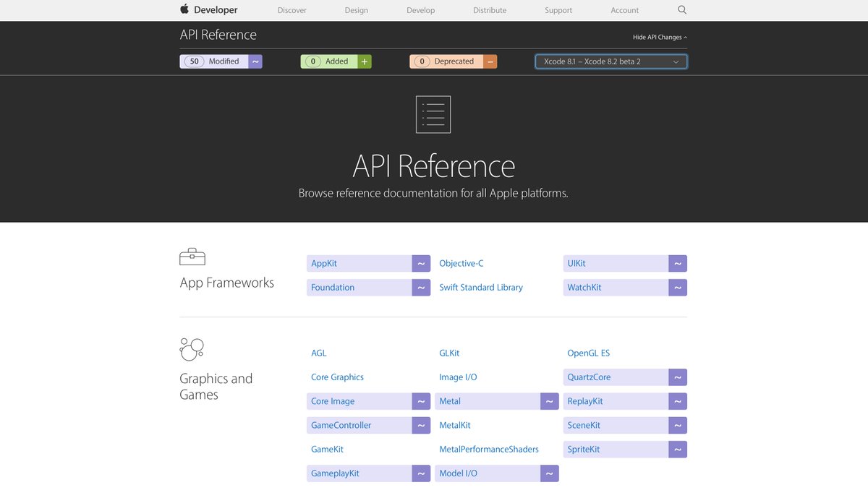The image size is (868, 498).
Task: Open the GameController link
Action: [341, 425]
